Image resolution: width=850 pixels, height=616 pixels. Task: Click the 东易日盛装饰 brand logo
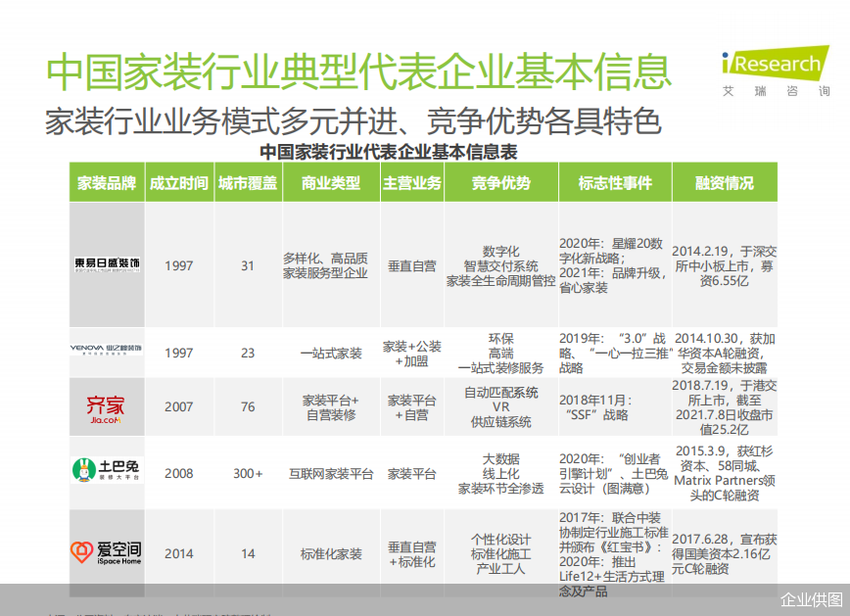108,264
